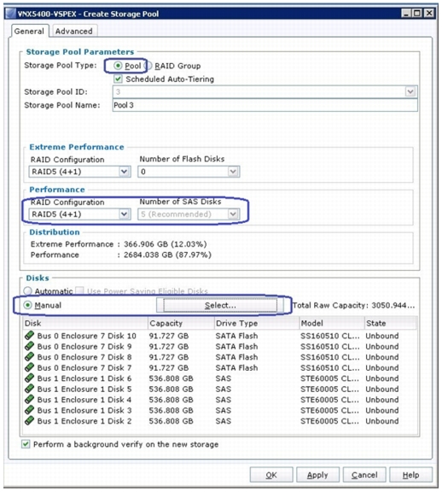Open Help for this dialog
Viewport: 442px width, 504px height.
point(411,475)
